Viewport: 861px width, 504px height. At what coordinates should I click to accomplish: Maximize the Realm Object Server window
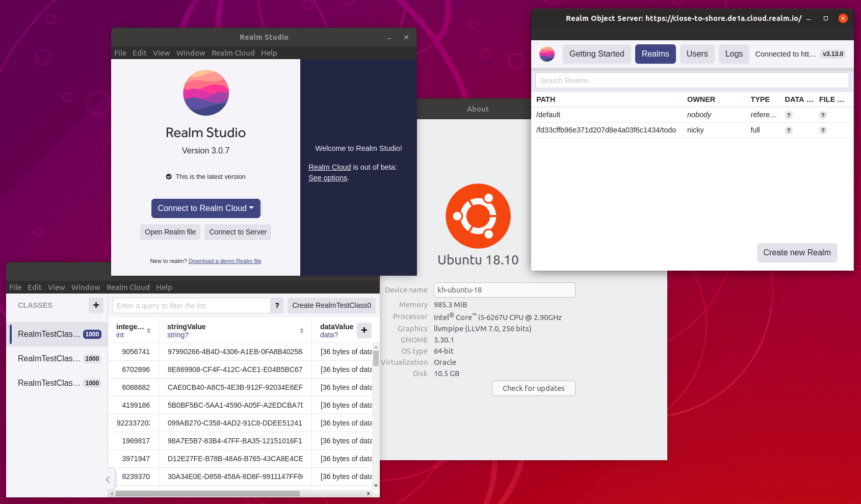[826, 18]
